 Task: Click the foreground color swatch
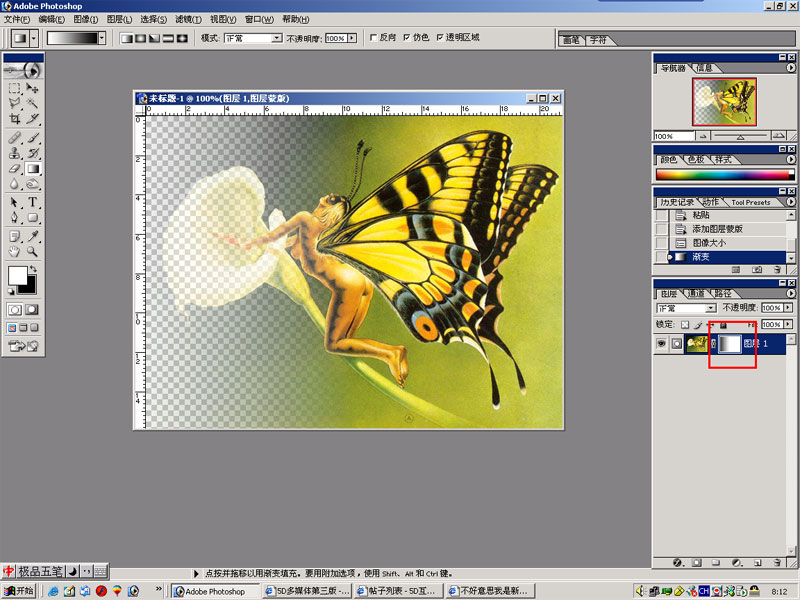17,276
